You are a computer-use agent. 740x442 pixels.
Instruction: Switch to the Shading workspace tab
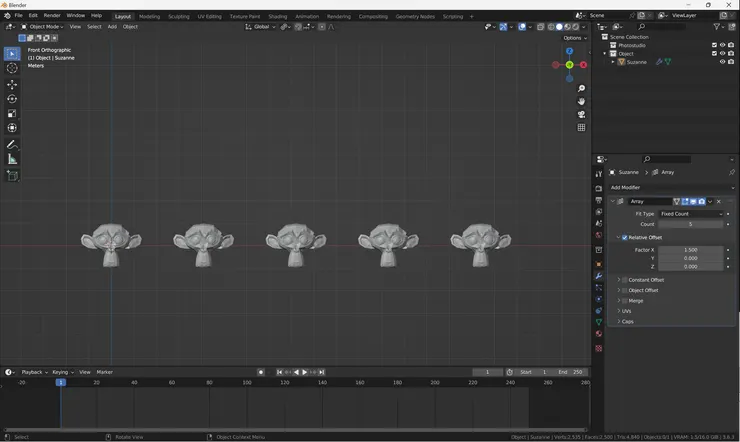pyautogui.click(x=278, y=17)
